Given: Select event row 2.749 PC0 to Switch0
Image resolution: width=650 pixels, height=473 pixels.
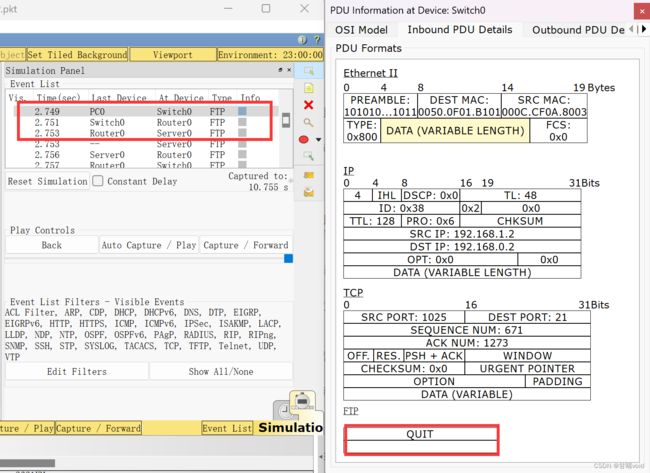Looking at the screenshot, I should pyautogui.click(x=143, y=112).
